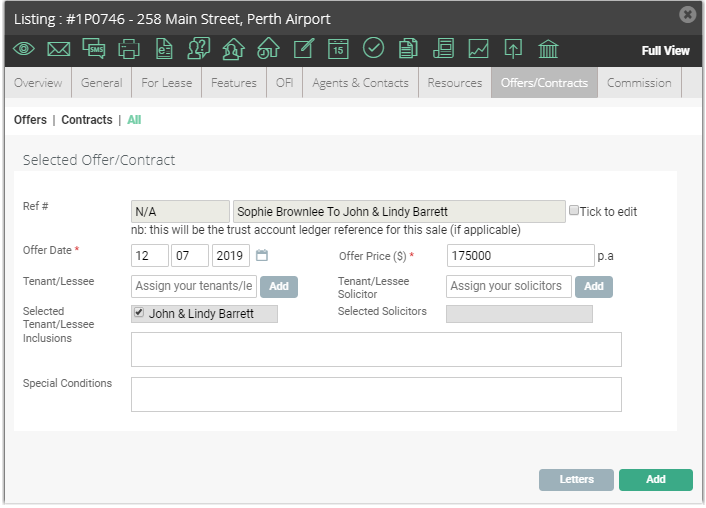Click the green Add button at bottom
The width and height of the screenshot is (706, 508).
656,480
